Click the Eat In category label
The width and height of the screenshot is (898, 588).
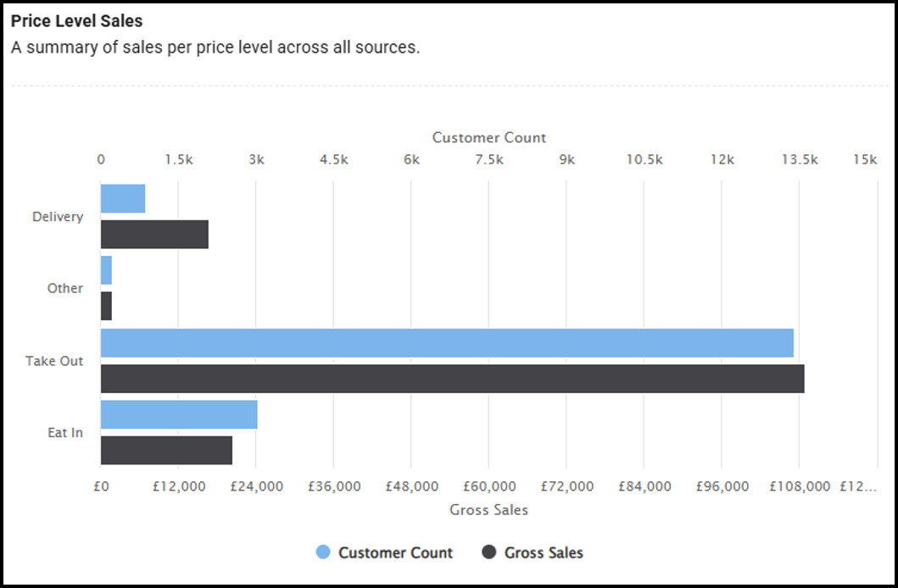tap(64, 432)
